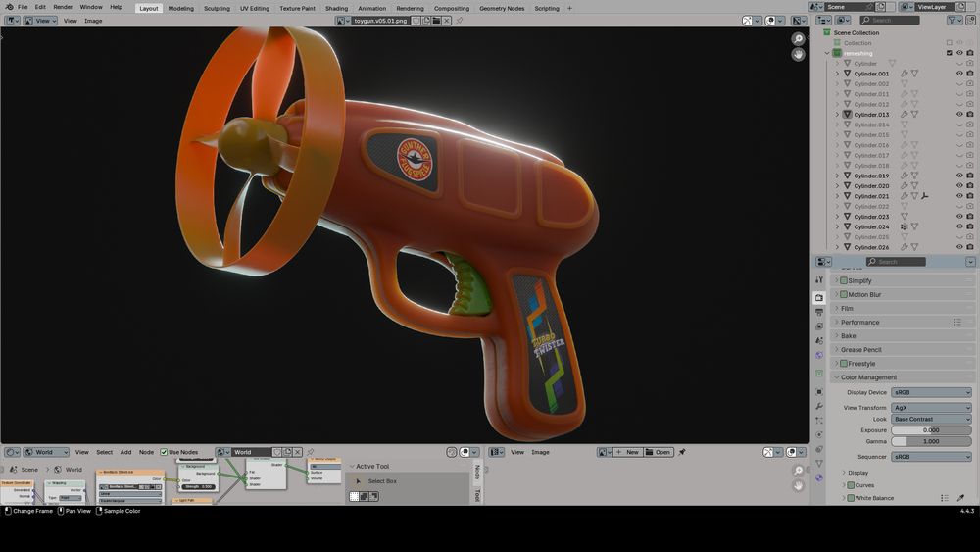Click the White Balance presets list icon
The width and height of the screenshot is (980, 552).
(x=945, y=498)
